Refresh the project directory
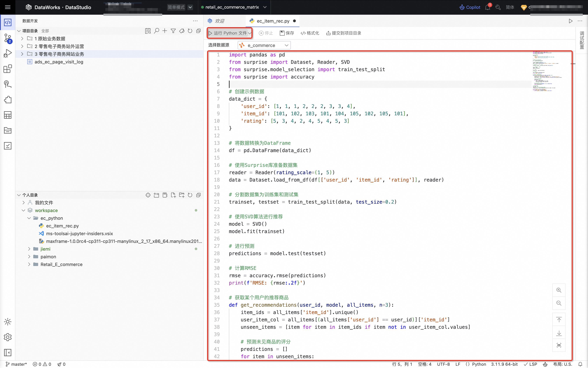 pos(190,31)
